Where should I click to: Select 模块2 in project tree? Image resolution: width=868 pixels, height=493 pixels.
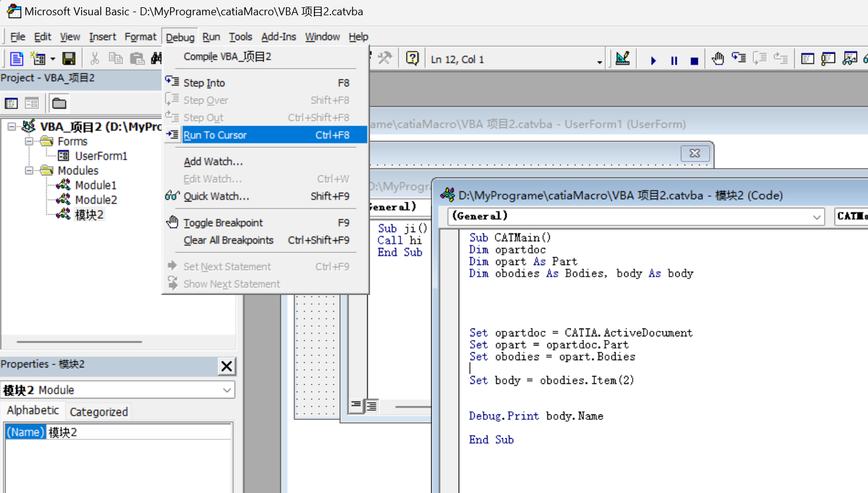click(90, 215)
